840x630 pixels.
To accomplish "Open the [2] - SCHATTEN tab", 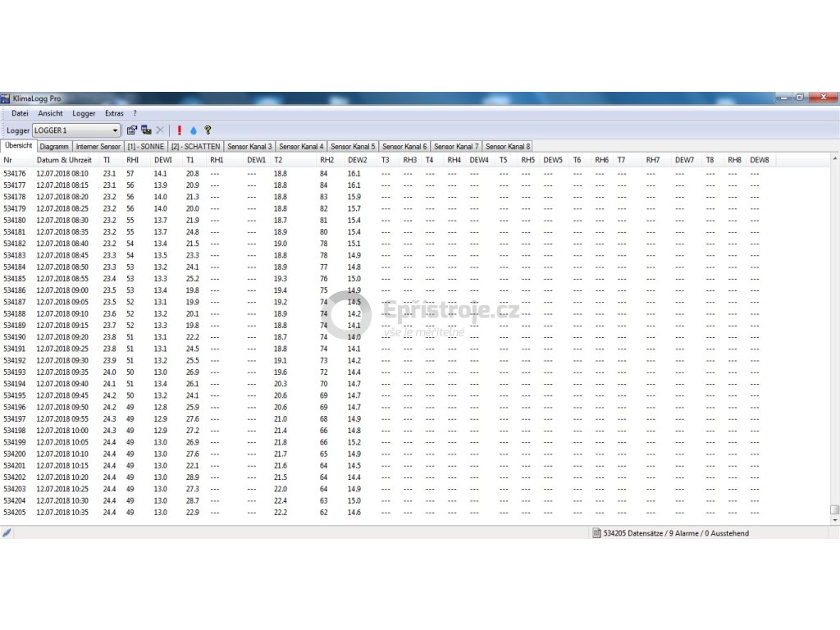I will click(x=195, y=147).
